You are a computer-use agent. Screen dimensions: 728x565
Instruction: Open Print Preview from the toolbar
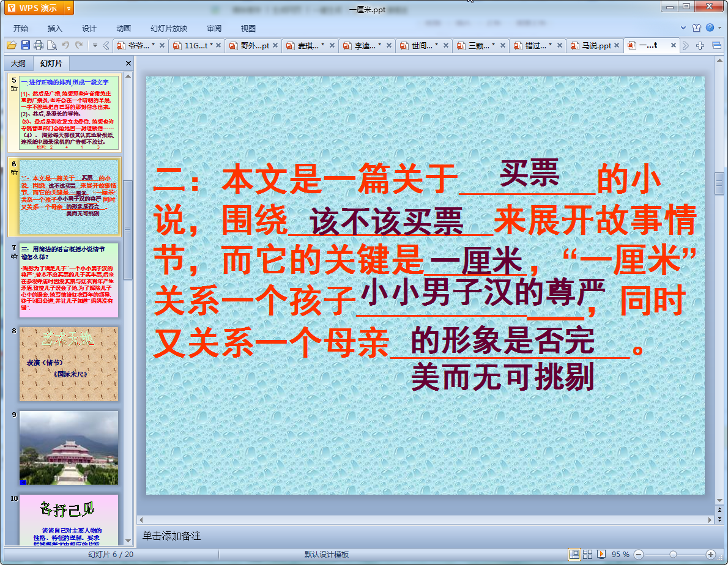[52, 45]
